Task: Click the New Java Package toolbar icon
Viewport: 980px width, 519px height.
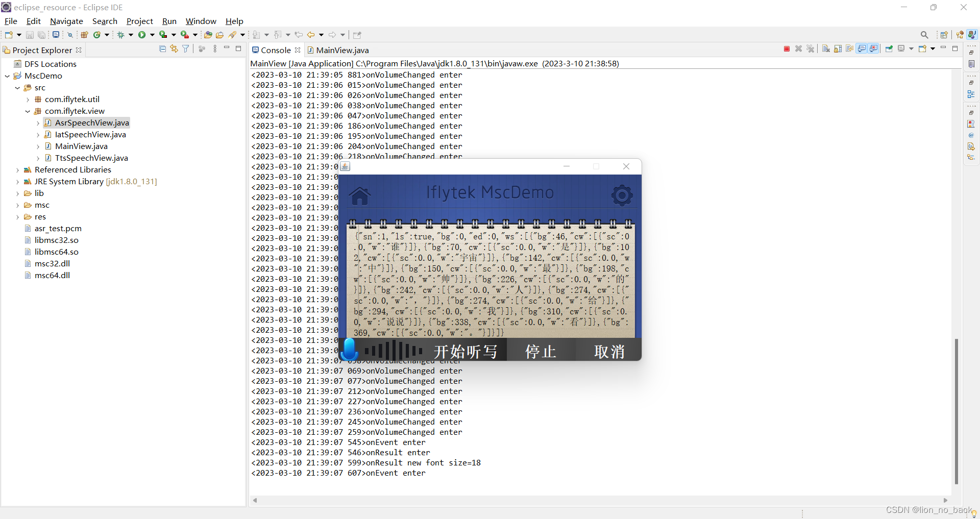Action: (85, 35)
